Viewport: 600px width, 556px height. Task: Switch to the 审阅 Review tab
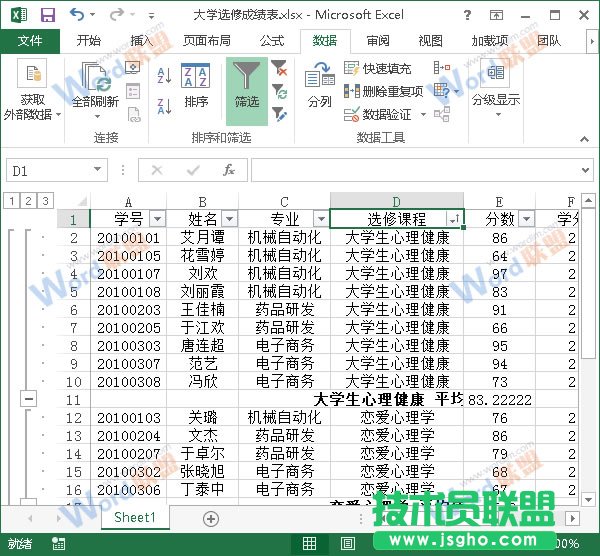click(x=378, y=41)
